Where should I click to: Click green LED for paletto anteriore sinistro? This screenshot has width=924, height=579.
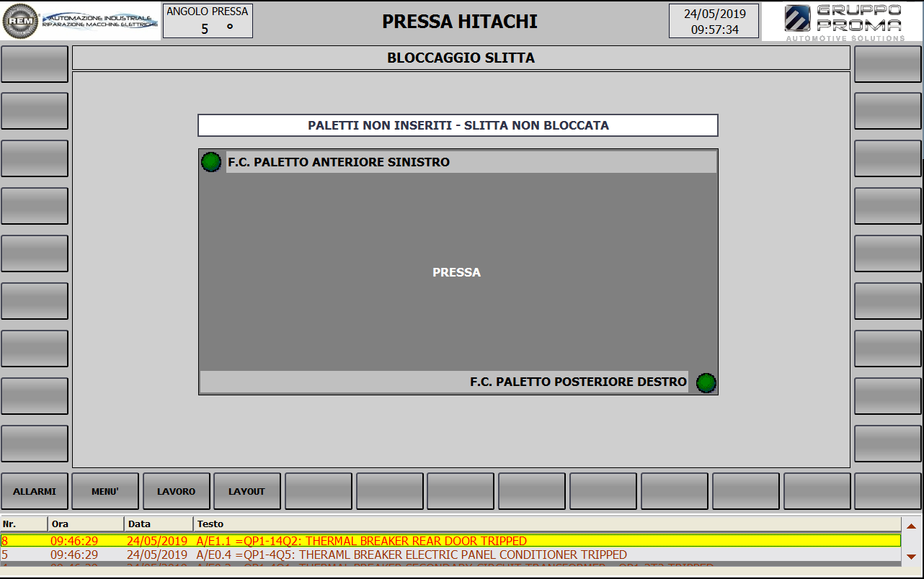(211, 162)
